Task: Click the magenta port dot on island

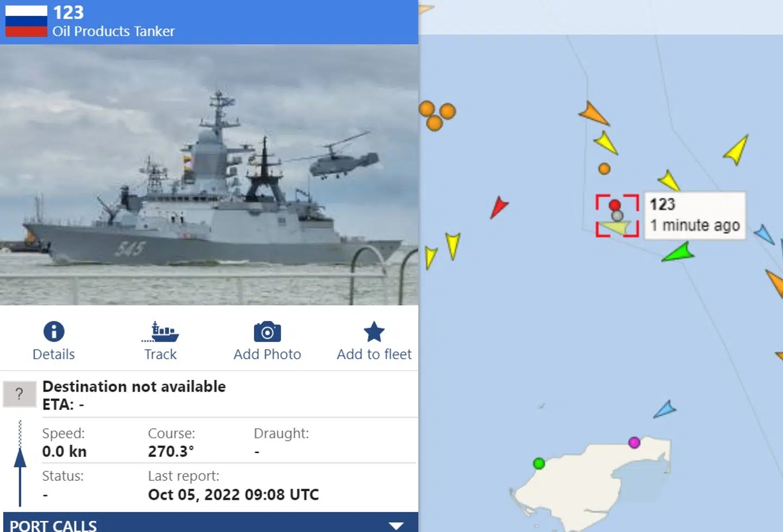Action: click(x=634, y=442)
